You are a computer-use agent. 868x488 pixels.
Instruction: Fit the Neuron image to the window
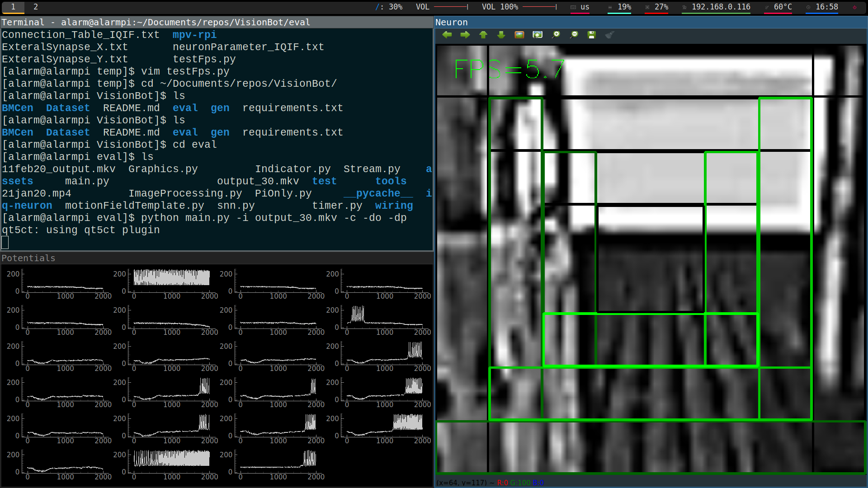[538, 35]
